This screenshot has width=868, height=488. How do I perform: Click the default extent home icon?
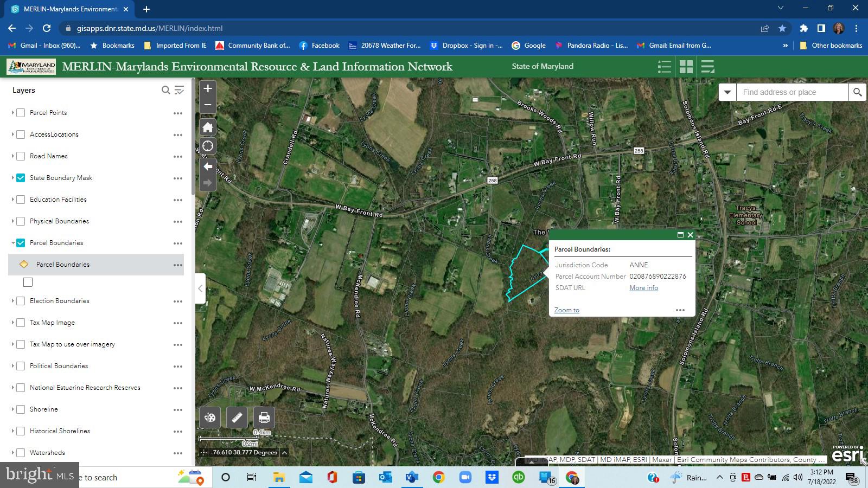pyautogui.click(x=208, y=127)
